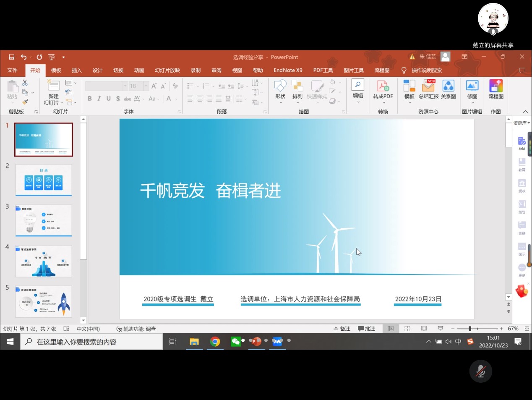Select the Format Painter brush icon
532x400 pixels.
click(25, 102)
